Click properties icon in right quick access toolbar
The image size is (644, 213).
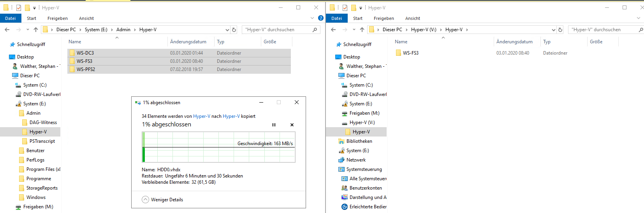point(345,7)
